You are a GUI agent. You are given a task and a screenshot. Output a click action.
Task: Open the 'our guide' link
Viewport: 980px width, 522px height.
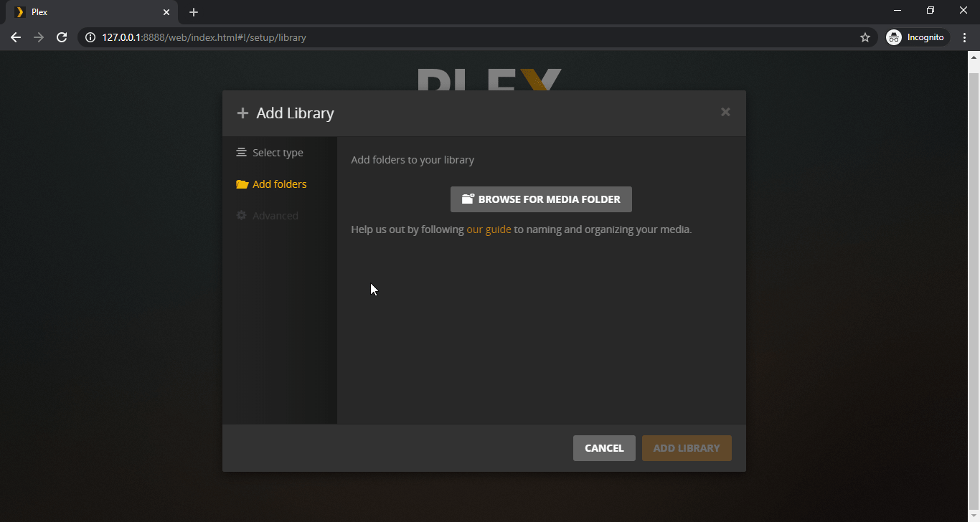(x=489, y=229)
